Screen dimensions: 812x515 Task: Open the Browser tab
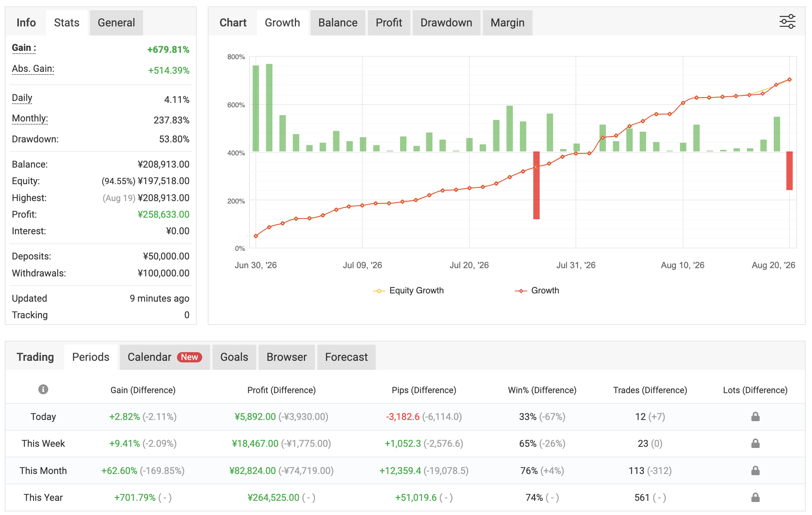pyautogui.click(x=287, y=357)
